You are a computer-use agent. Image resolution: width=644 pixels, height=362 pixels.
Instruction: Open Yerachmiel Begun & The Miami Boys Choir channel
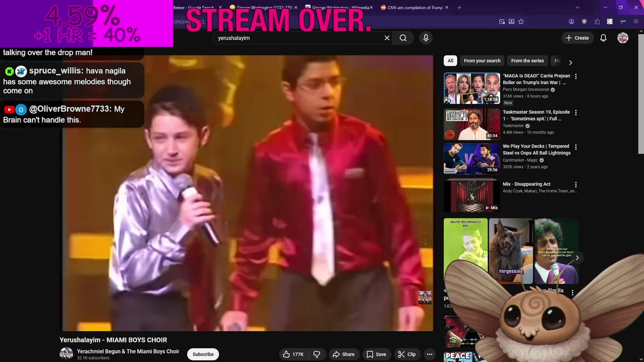point(128,351)
